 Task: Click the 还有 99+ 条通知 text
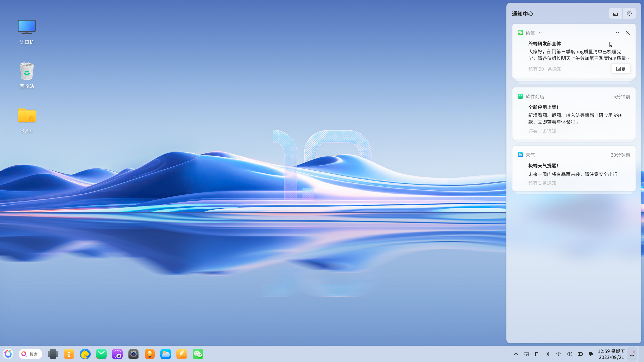(x=545, y=69)
